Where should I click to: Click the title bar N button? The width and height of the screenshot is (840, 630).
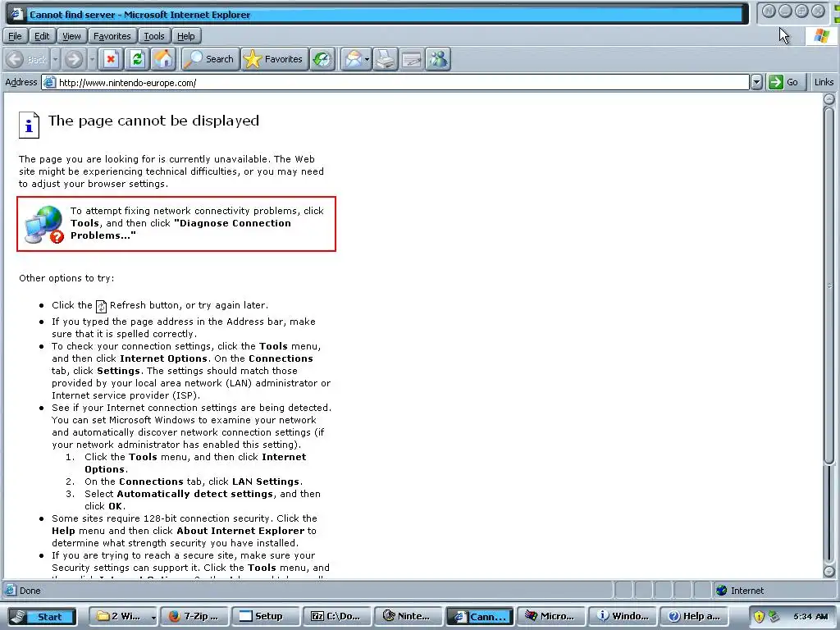coord(769,11)
